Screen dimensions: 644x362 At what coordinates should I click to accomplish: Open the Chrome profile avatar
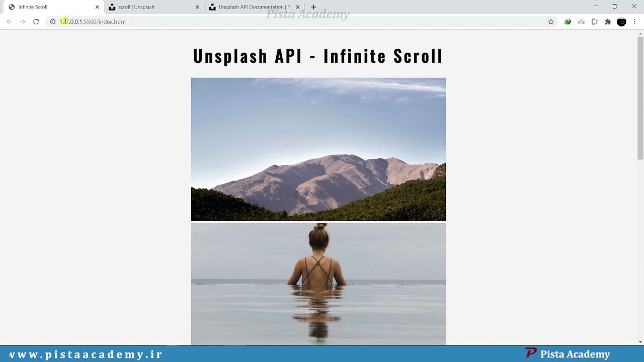pyautogui.click(x=621, y=22)
